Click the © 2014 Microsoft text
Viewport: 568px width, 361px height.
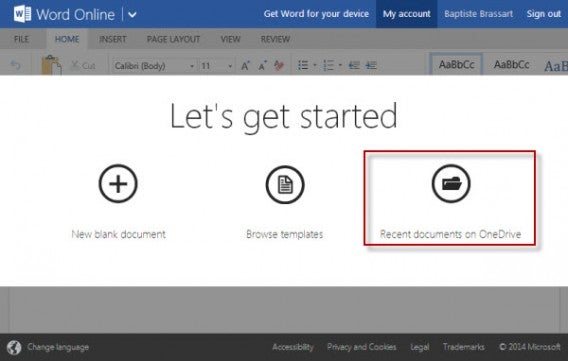530,347
